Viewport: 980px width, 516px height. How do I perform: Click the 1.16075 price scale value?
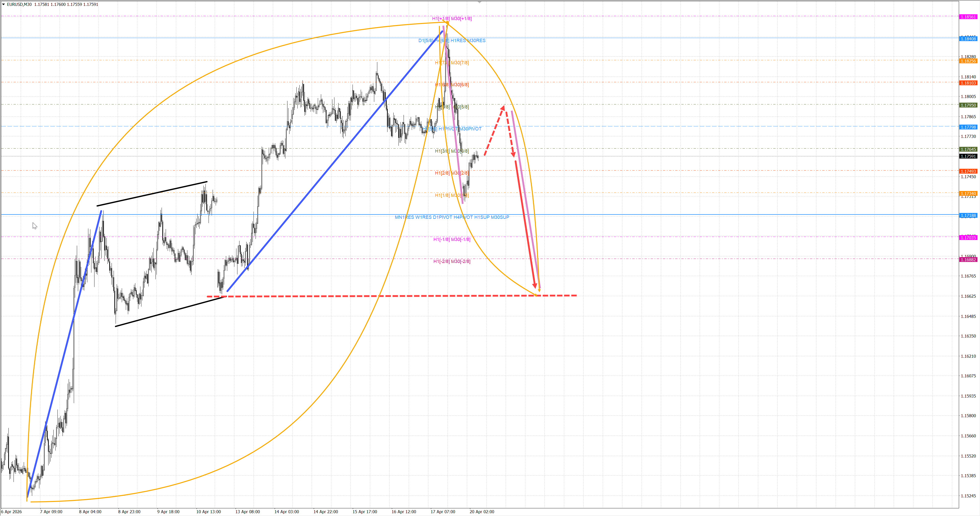(968, 376)
